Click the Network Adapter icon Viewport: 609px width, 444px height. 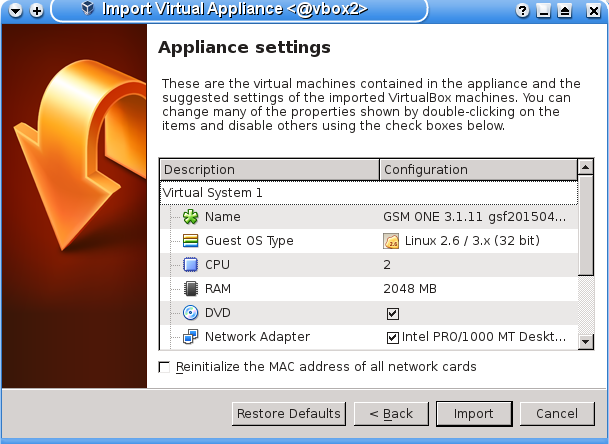coord(190,337)
